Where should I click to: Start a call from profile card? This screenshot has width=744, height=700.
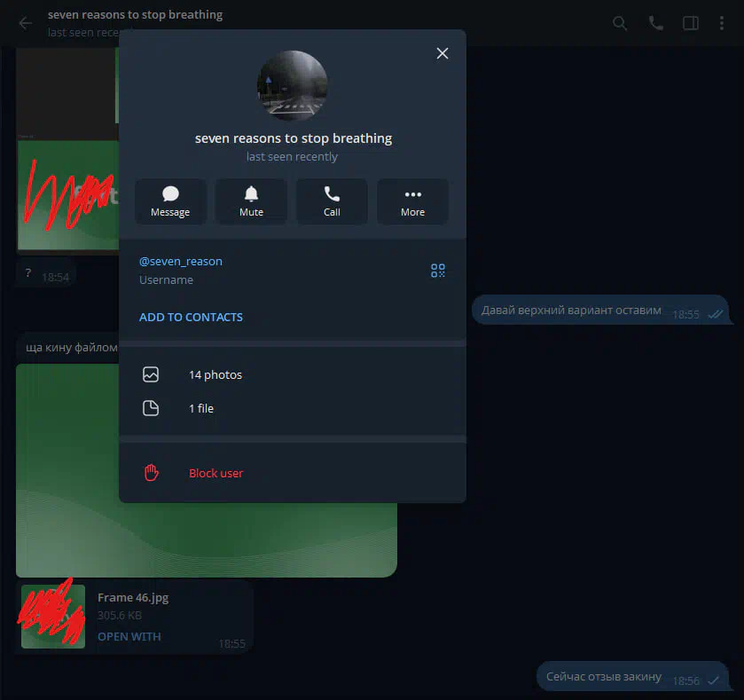332,201
